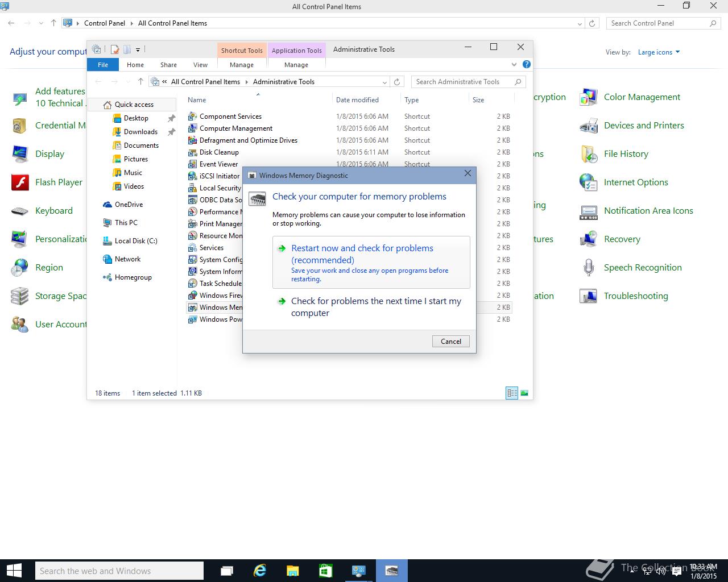
Task: Switch to details view button
Action: click(x=512, y=393)
